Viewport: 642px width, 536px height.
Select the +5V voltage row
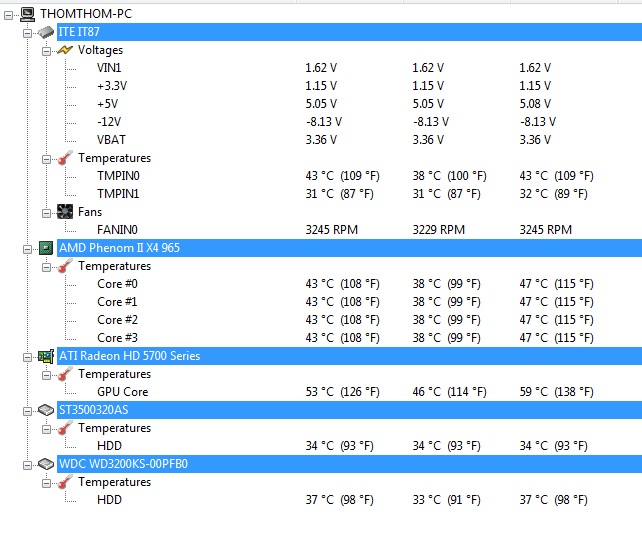(349, 104)
